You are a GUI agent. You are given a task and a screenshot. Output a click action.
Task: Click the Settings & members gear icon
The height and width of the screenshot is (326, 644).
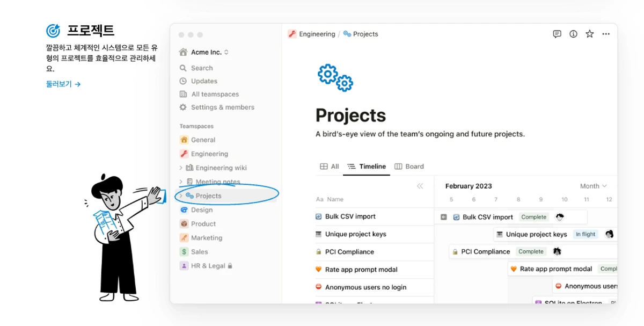183,107
